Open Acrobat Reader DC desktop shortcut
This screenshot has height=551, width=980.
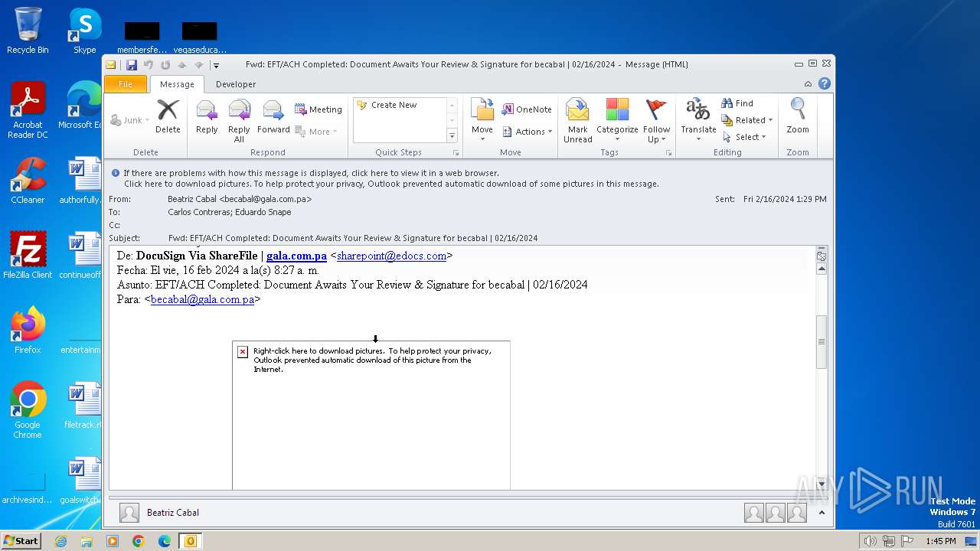[28, 110]
